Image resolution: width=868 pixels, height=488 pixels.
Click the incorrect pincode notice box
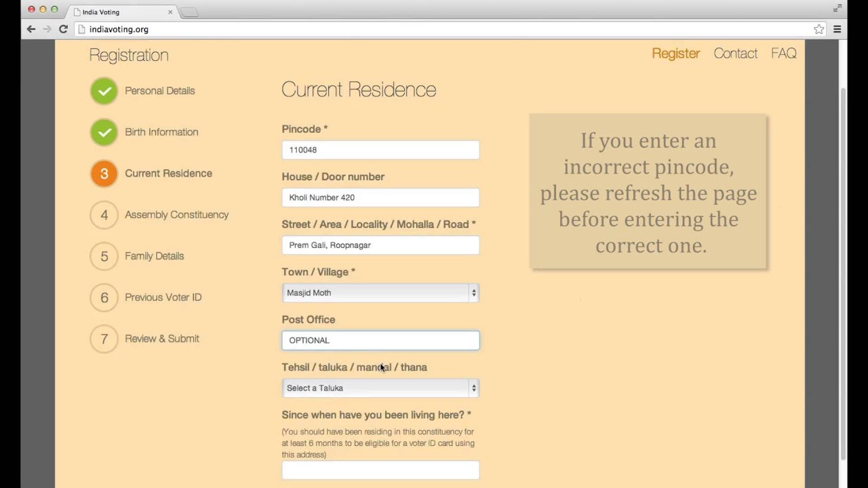click(648, 192)
